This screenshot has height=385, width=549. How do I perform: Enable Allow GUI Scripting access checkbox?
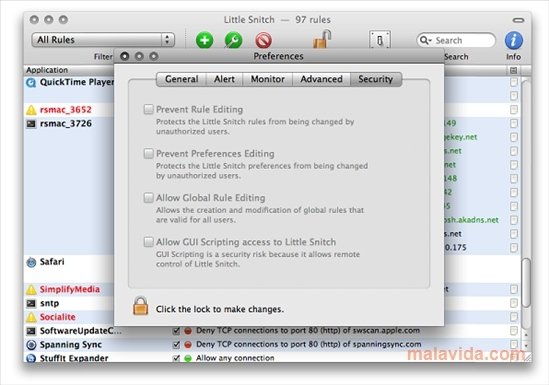[x=148, y=242]
